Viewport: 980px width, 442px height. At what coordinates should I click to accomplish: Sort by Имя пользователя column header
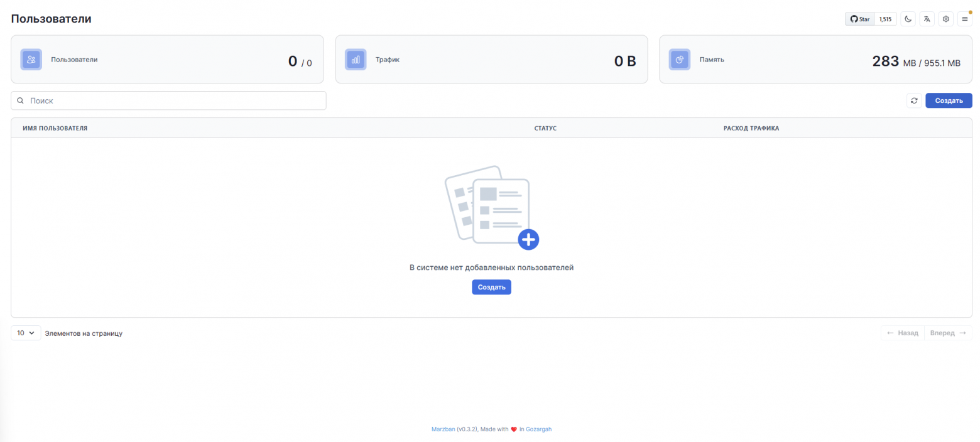tap(55, 128)
